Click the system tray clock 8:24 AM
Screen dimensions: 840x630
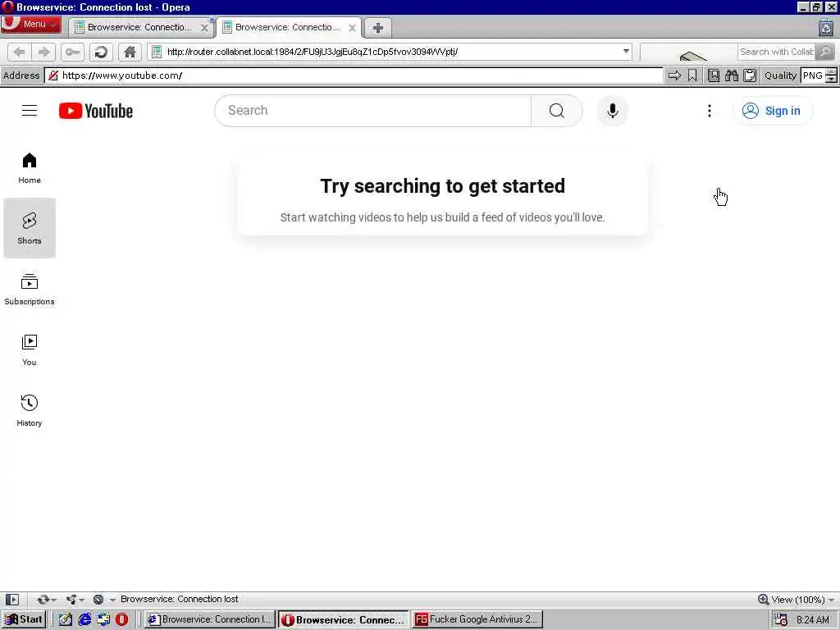[813, 620]
